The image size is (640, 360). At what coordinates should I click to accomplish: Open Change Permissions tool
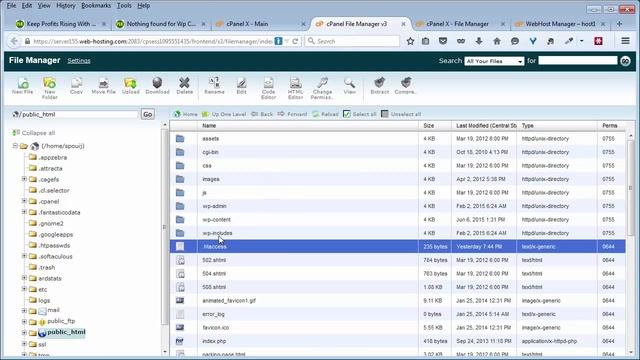[x=322, y=88]
